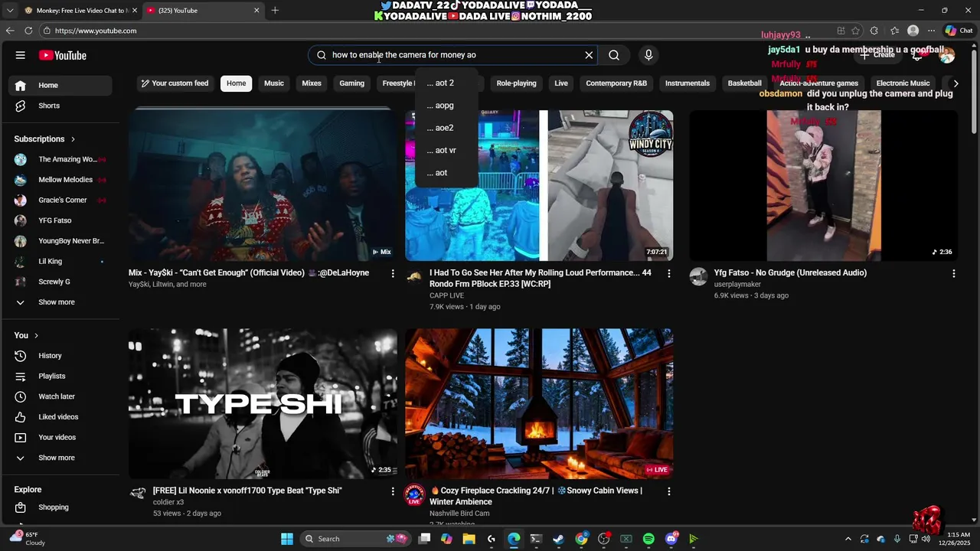Open a new browser tab
The width and height of the screenshot is (980, 551).
(x=275, y=10)
